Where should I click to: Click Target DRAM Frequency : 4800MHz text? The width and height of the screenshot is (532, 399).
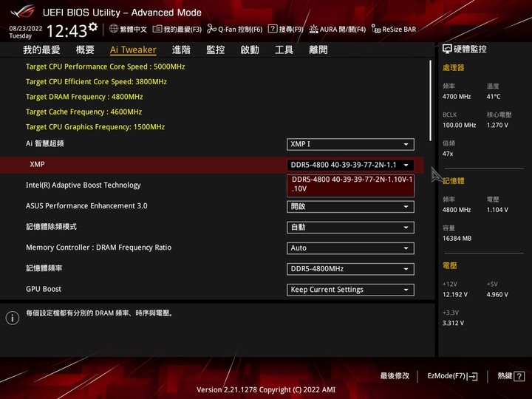84,97
